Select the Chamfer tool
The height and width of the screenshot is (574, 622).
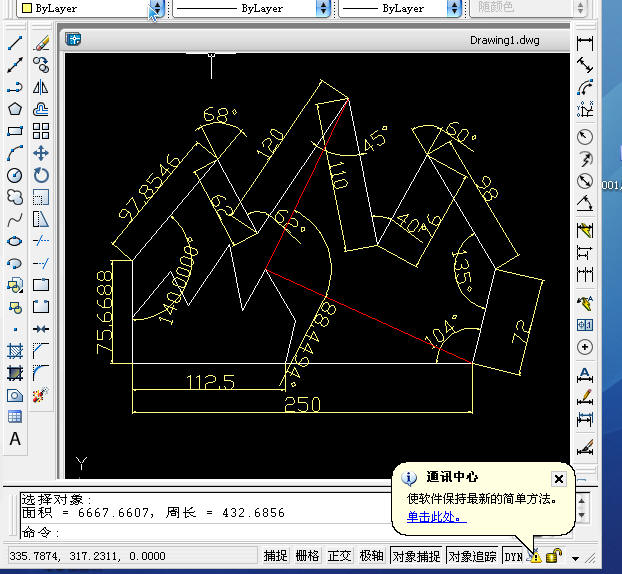(41, 351)
